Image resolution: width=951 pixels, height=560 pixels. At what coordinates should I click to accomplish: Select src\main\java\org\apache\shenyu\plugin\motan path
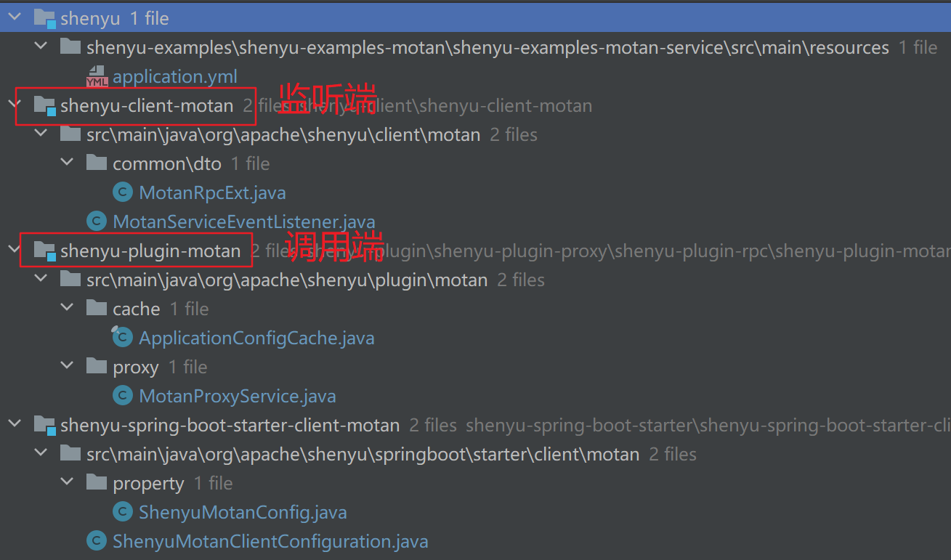point(287,280)
